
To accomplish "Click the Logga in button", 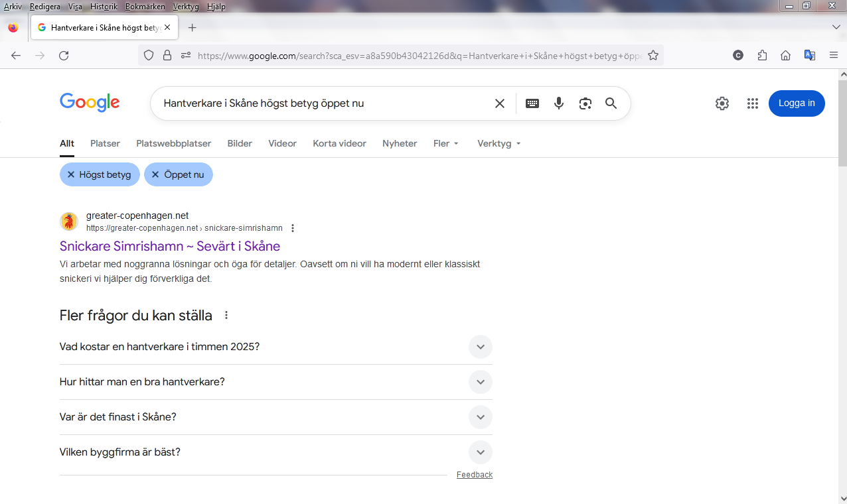I will coord(797,103).
